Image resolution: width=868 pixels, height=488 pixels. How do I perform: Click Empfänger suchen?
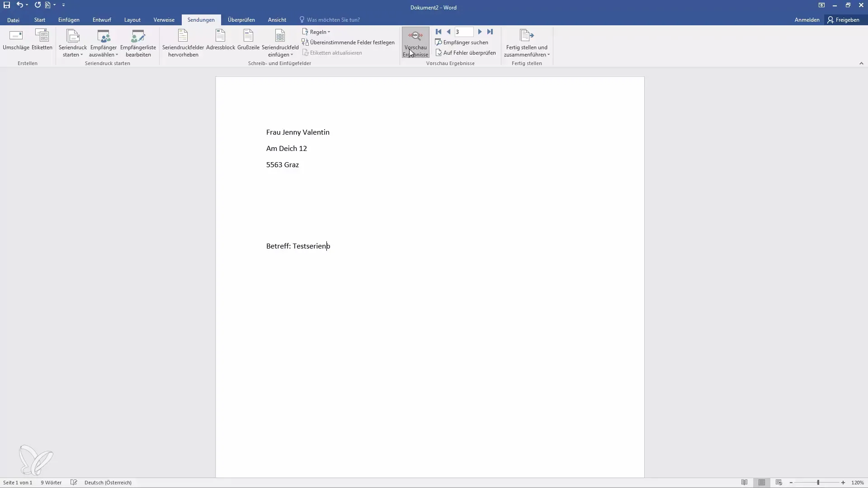click(x=462, y=42)
